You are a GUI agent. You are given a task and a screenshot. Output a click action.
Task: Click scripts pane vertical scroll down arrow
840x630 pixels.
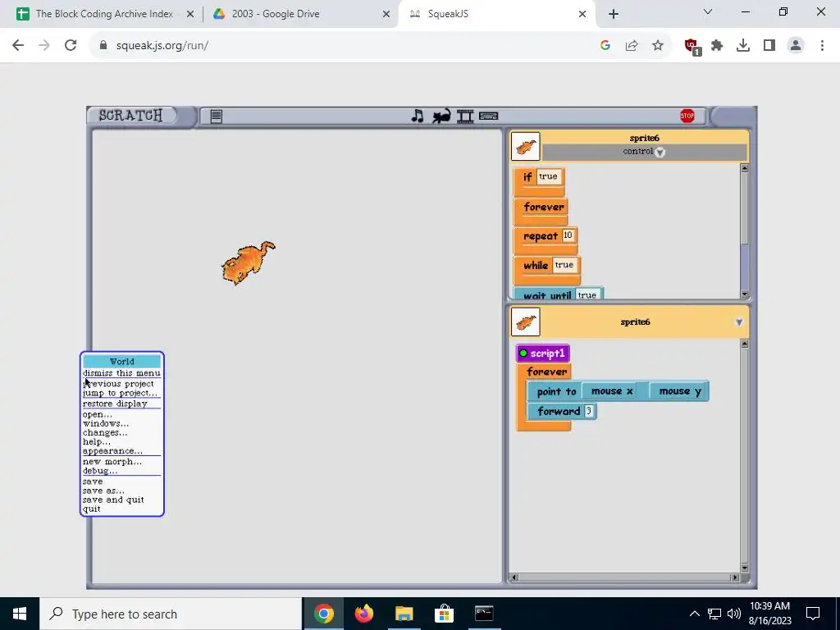click(744, 568)
